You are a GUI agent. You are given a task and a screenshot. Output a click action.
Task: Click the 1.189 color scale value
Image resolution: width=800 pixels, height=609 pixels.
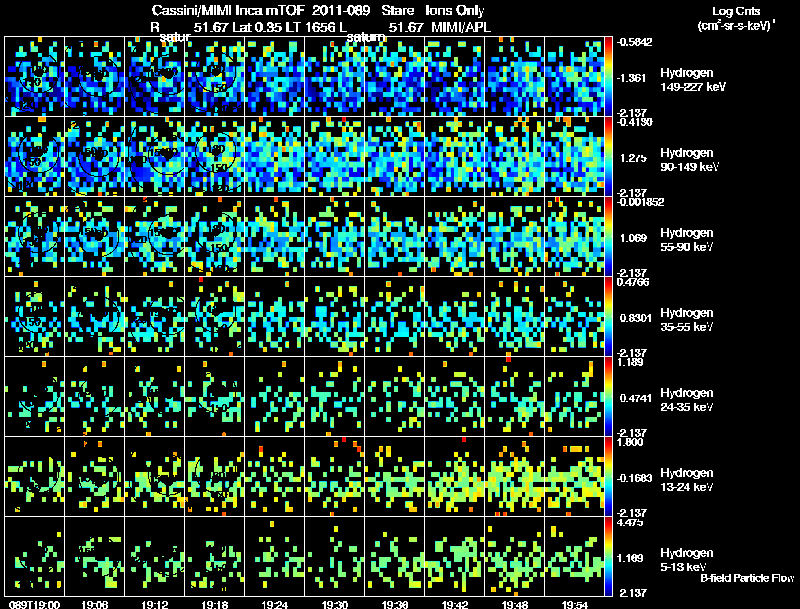click(x=630, y=362)
